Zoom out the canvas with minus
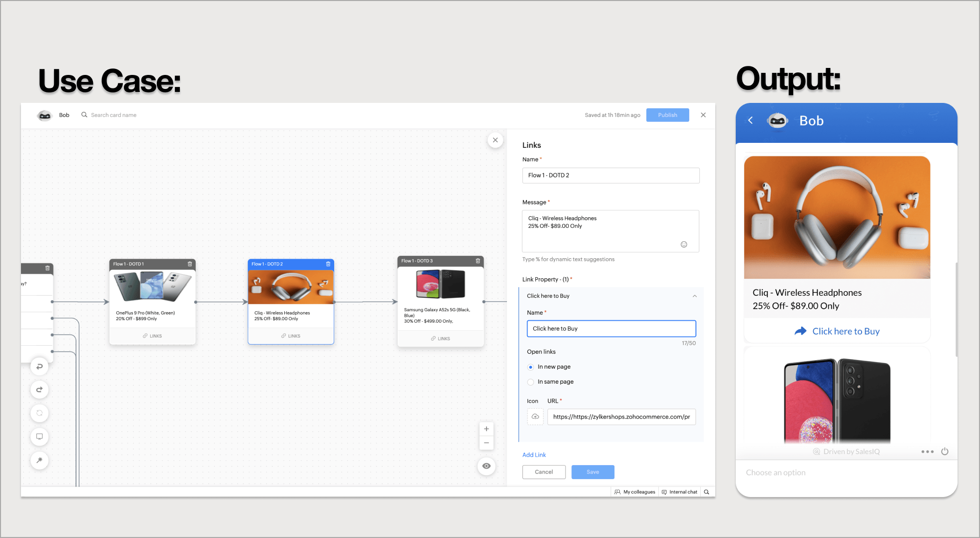This screenshot has height=538, width=980. tap(487, 443)
